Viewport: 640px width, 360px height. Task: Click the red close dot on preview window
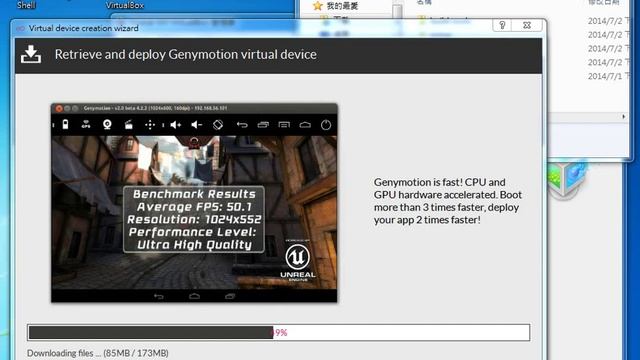[x=59, y=108]
